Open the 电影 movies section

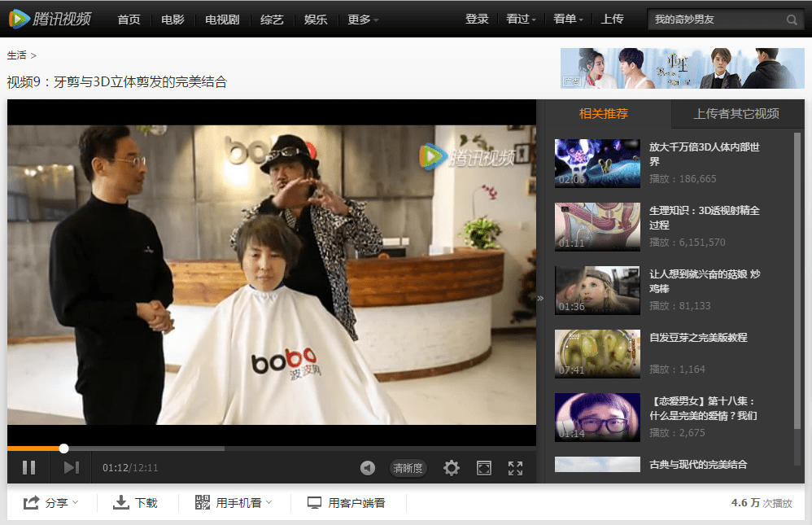tap(172, 20)
